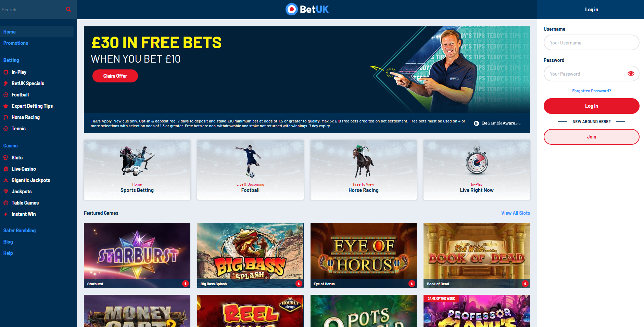Show info for Eye of Horus

tap(412, 284)
